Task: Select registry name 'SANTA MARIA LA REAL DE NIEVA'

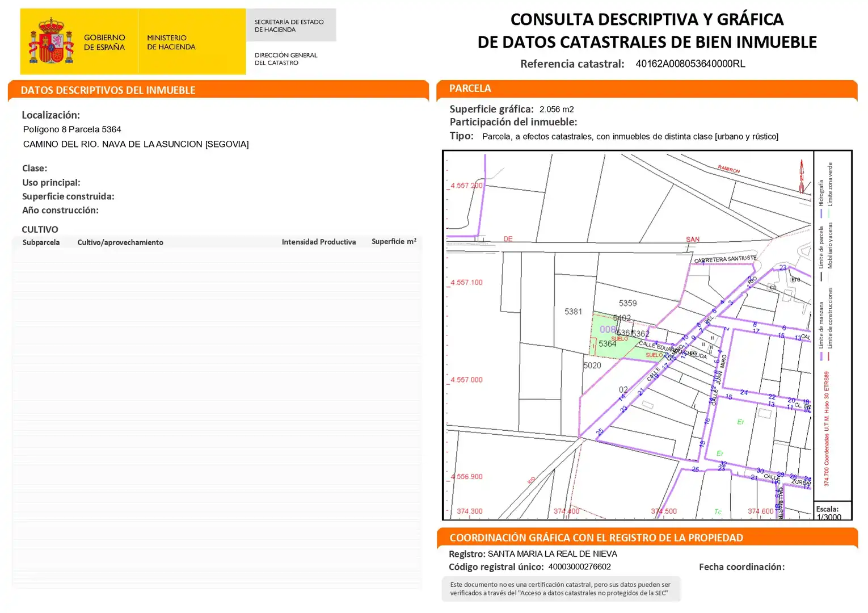Action: [x=553, y=554]
